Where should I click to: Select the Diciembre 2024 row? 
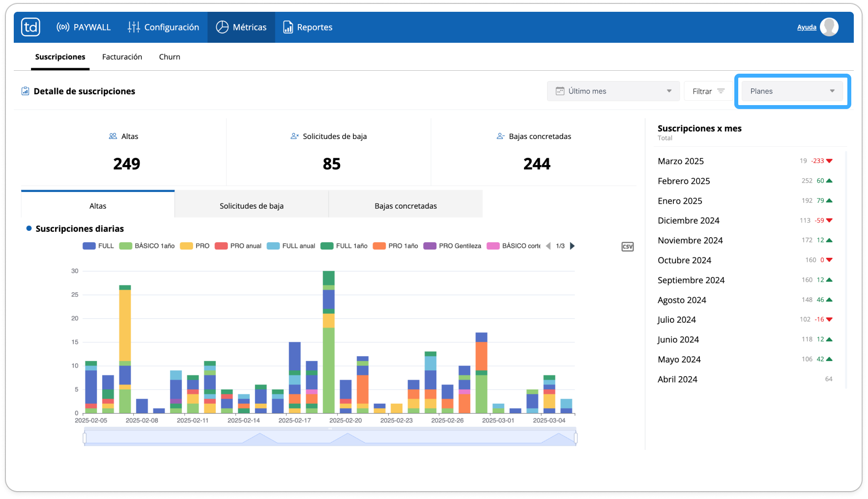(745, 221)
